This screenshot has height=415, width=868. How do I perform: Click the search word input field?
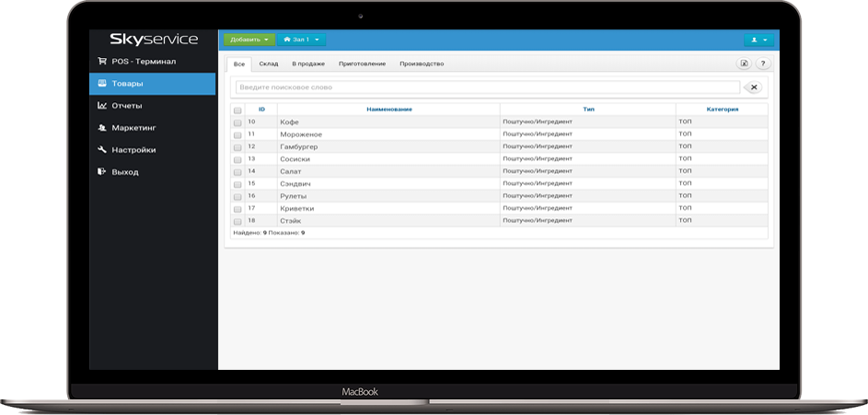click(487, 87)
